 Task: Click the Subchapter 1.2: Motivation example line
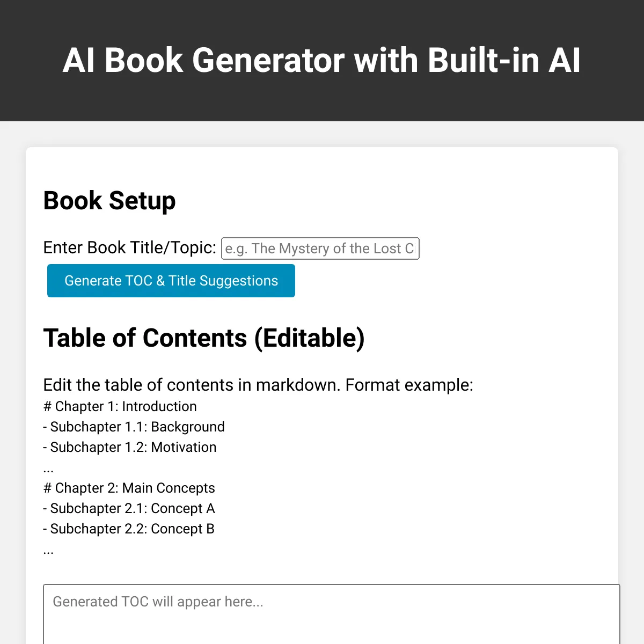point(129,447)
